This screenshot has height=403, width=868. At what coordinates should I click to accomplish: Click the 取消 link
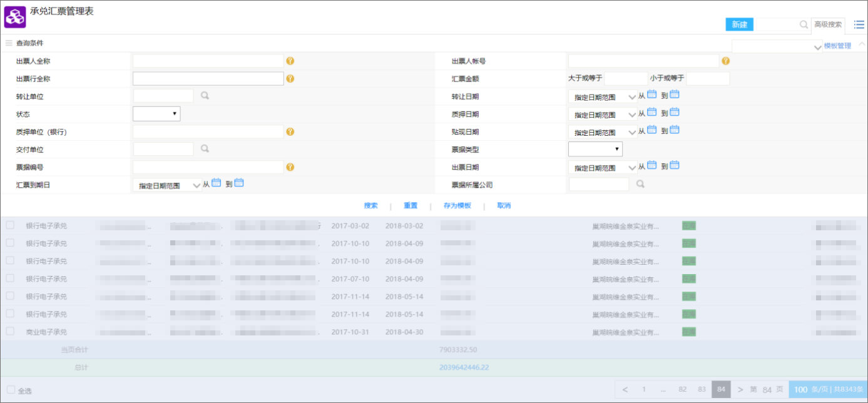click(504, 206)
